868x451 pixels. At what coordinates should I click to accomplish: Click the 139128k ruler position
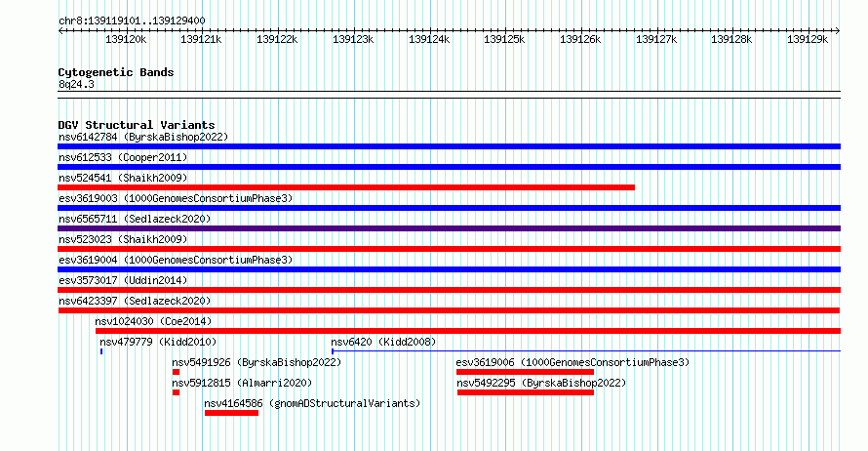[x=731, y=39]
